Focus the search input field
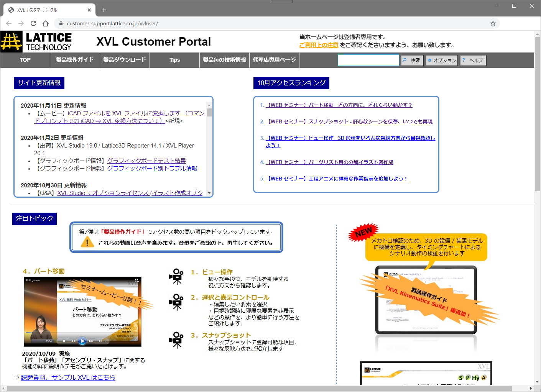541x392 pixels. click(x=368, y=60)
